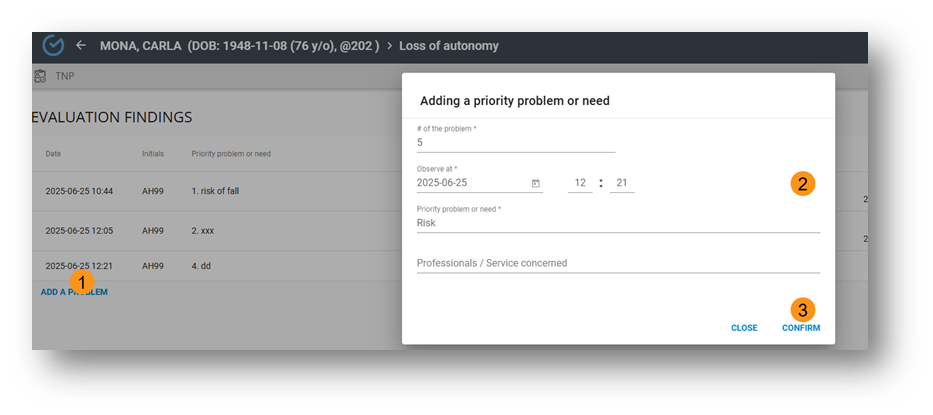Viewport: 933px width, 415px height.
Task: Click the Priority problem or need field
Action: tap(617, 223)
